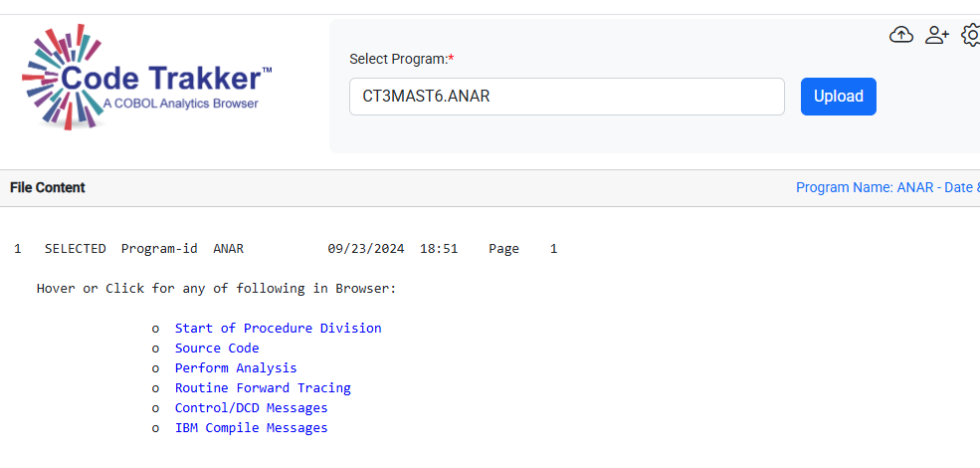The height and width of the screenshot is (468, 980).
Task: Click the Select Program input field
Action: click(567, 97)
